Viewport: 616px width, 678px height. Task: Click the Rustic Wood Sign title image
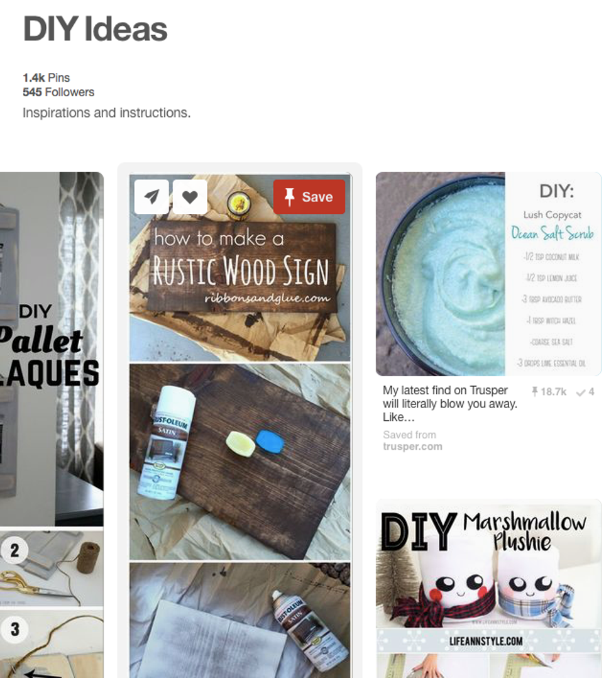coord(240,268)
